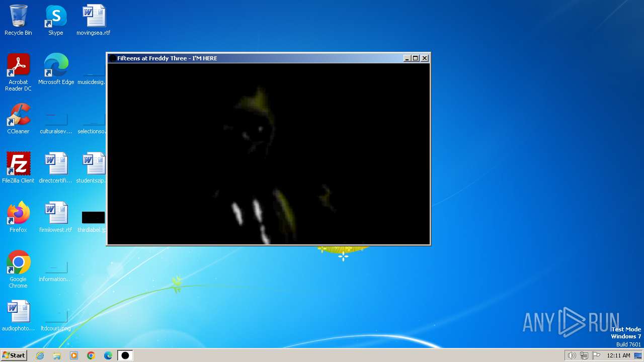Minimize the Fifteens at Freddy window

pos(407,58)
